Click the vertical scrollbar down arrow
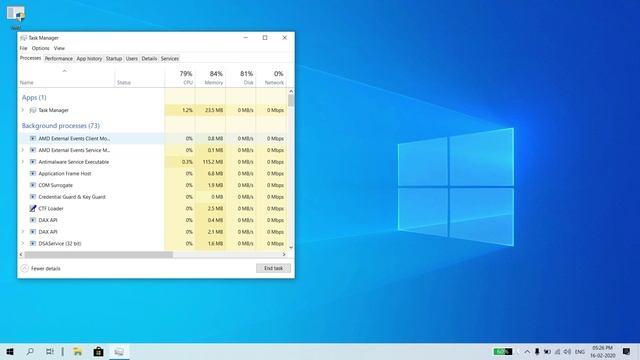Screen dimensions: 640x360 pyautogui.click(x=291, y=247)
